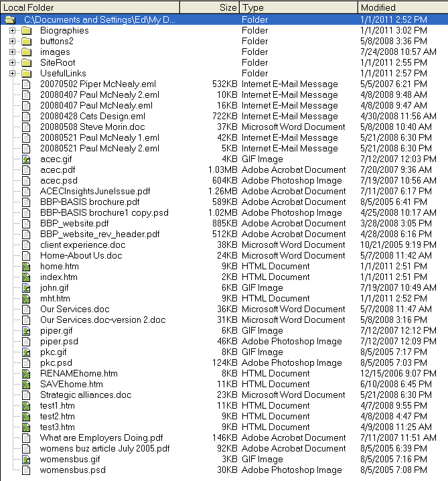Expand the buttons2 folder
Viewport: 448px width, 481px height.
click(x=12, y=42)
